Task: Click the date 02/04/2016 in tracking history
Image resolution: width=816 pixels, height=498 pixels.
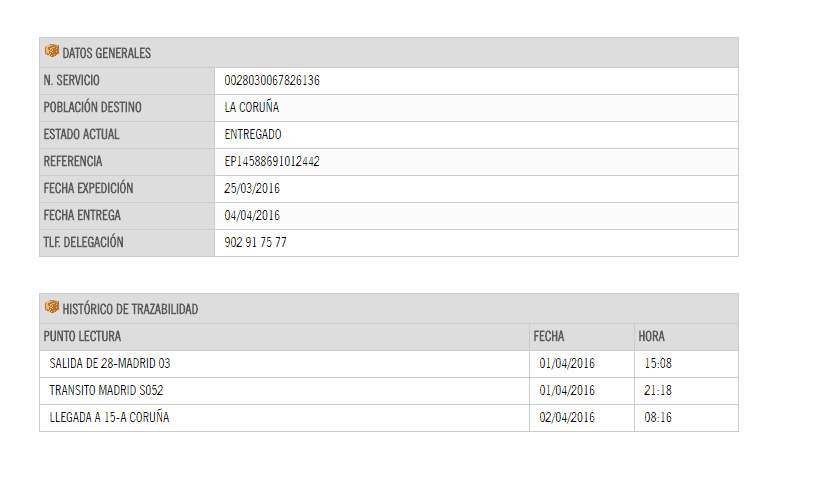Action: 567,418
